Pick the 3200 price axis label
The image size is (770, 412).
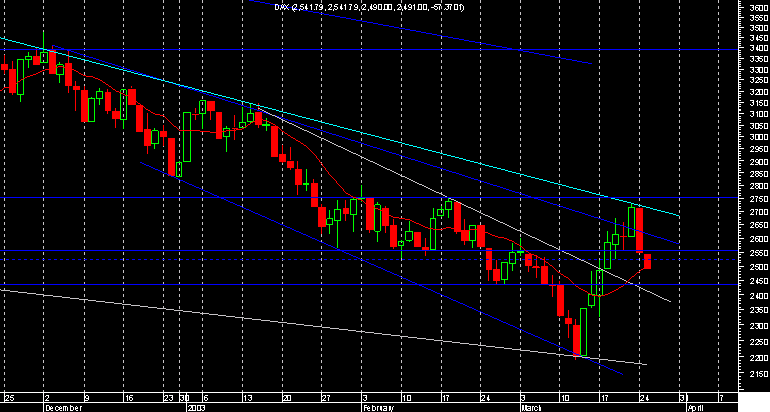tap(759, 91)
